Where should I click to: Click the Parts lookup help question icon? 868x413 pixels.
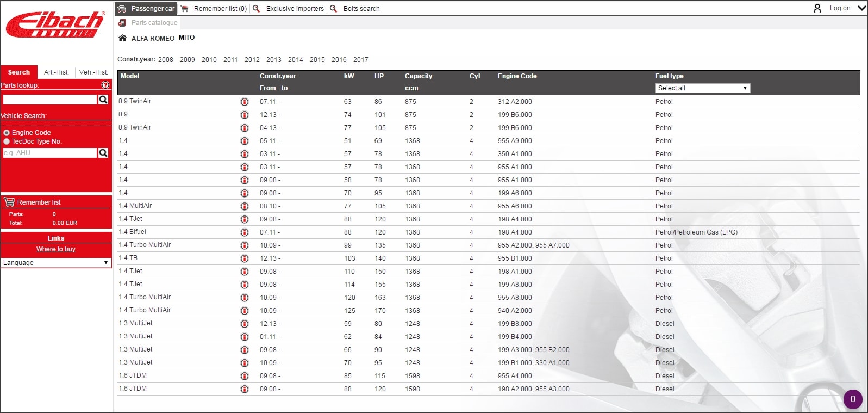pos(105,85)
